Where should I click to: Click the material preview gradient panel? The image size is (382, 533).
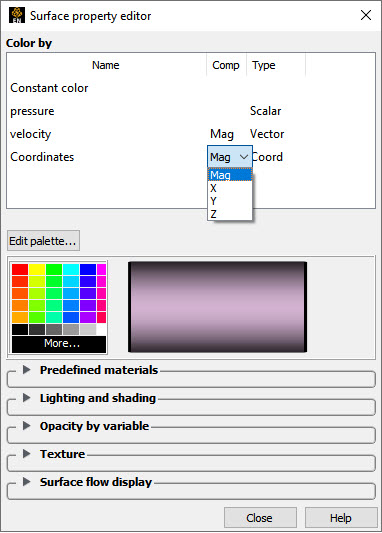click(x=218, y=307)
